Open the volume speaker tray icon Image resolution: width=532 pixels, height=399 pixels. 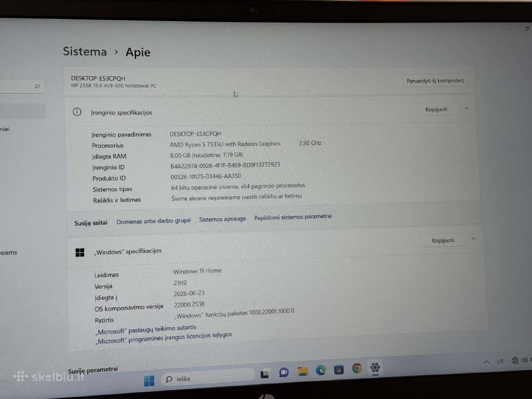524,360
